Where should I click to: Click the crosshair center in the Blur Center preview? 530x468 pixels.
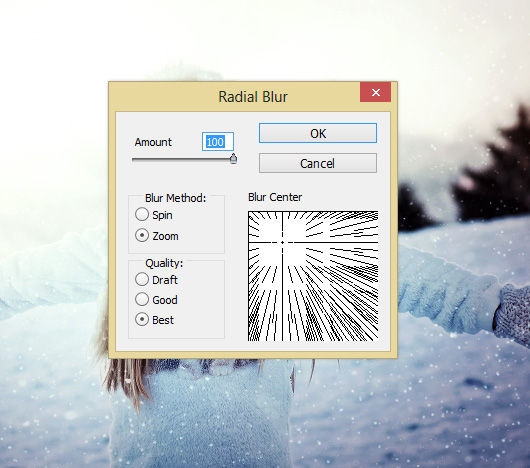coord(282,242)
